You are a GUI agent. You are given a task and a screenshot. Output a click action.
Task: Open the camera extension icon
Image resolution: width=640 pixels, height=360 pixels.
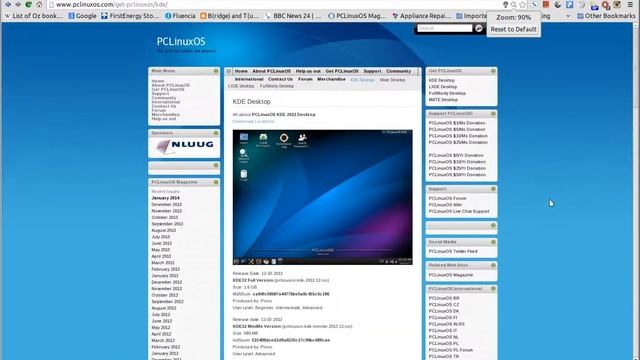coord(617,4)
